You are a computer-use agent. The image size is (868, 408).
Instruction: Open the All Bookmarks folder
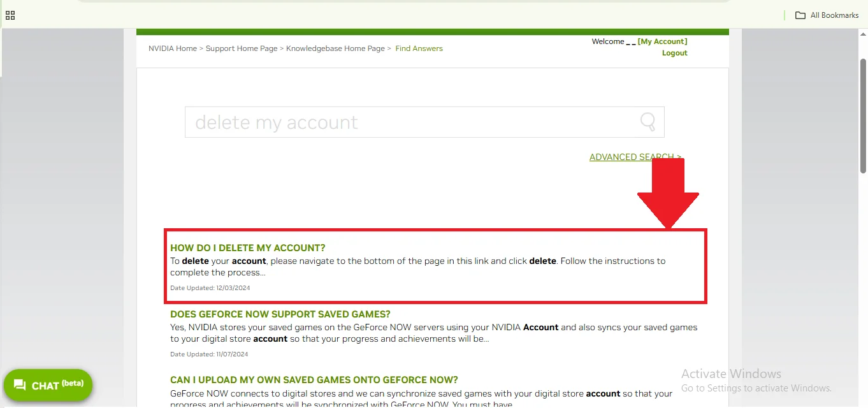(x=827, y=15)
